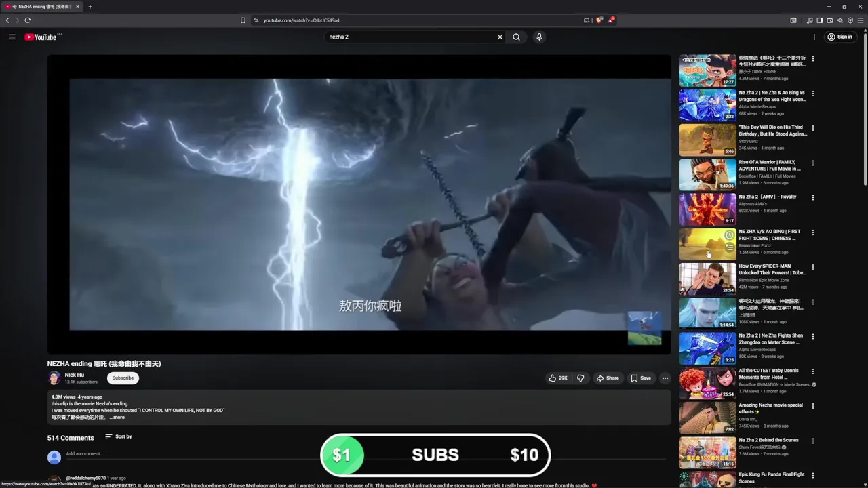Click the browser address bar URL

point(301,20)
